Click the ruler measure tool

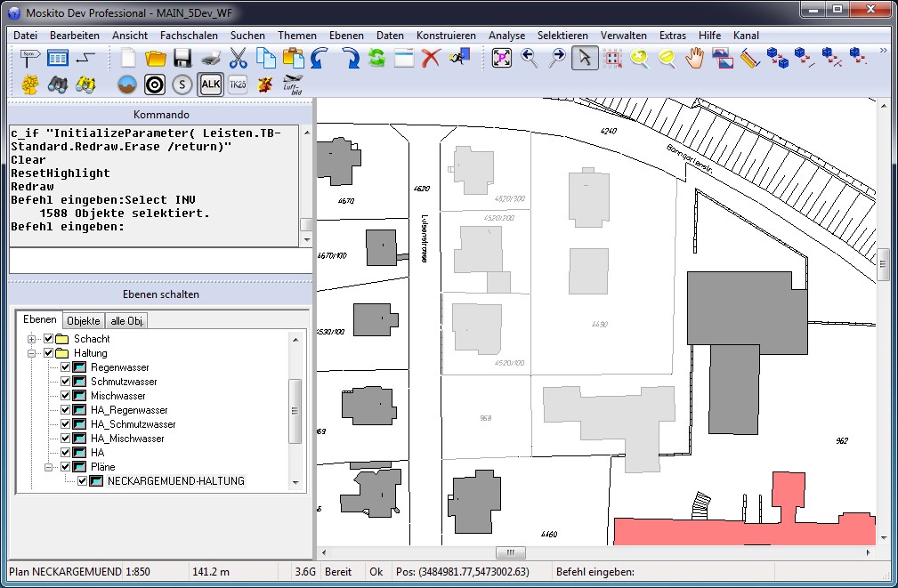(748, 59)
